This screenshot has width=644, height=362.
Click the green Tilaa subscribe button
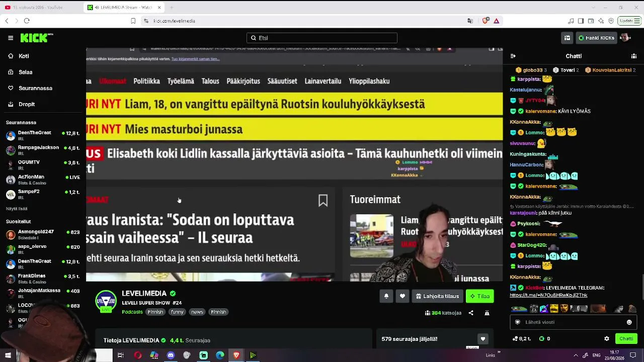point(479,296)
